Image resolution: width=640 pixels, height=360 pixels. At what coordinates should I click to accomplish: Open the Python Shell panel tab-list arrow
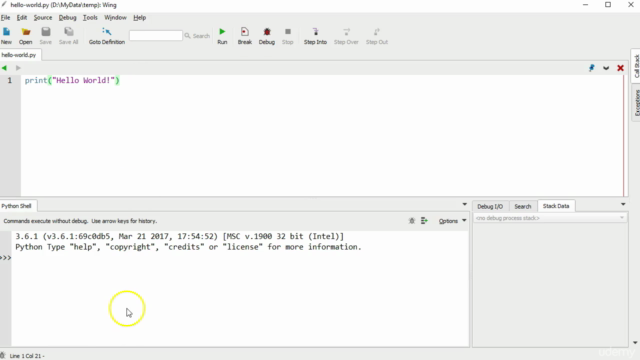point(464,204)
